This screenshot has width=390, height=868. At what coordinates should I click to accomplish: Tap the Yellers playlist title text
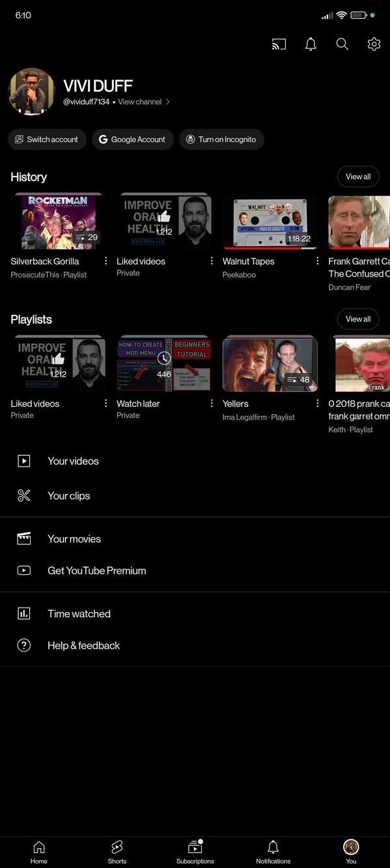(x=236, y=404)
